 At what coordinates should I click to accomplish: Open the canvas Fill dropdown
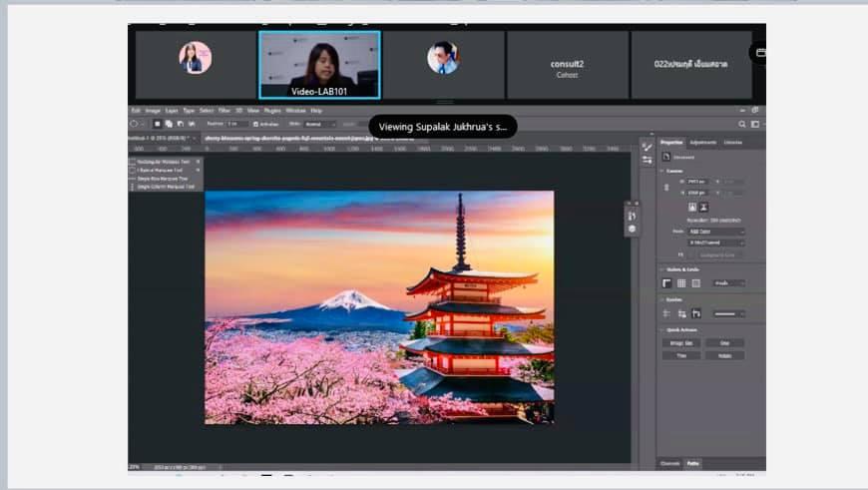click(x=715, y=255)
